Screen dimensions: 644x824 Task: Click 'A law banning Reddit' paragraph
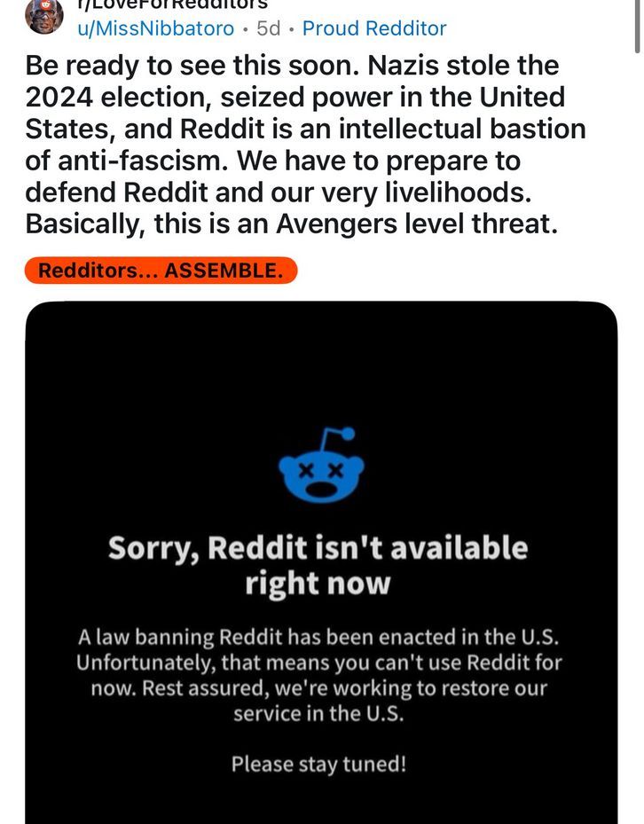pyautogui.click(x=318, y=675)
